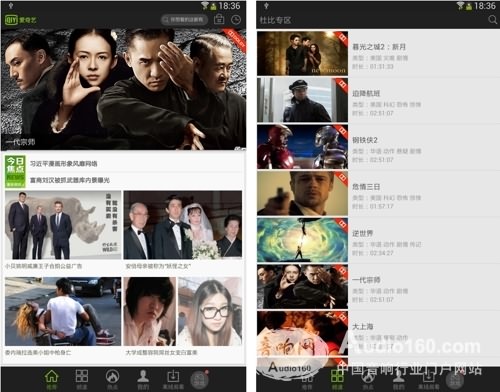Tap the magnifier search icon in Dolby zone
The image size is (500, 392).
point(493,20)
